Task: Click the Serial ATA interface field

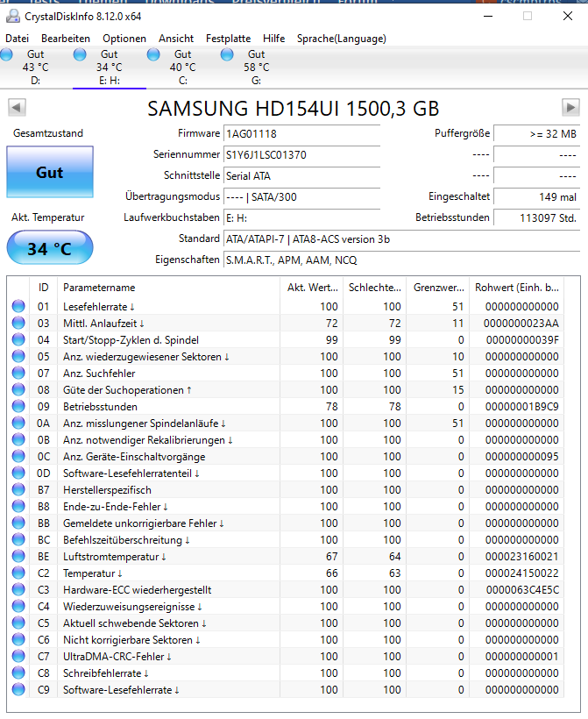Action: (302, 176)
